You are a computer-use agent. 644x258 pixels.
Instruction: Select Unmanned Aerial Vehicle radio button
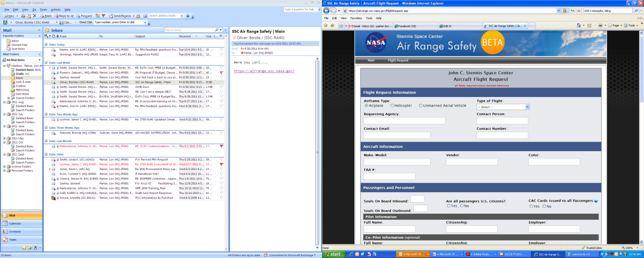(x=421, y=106)
